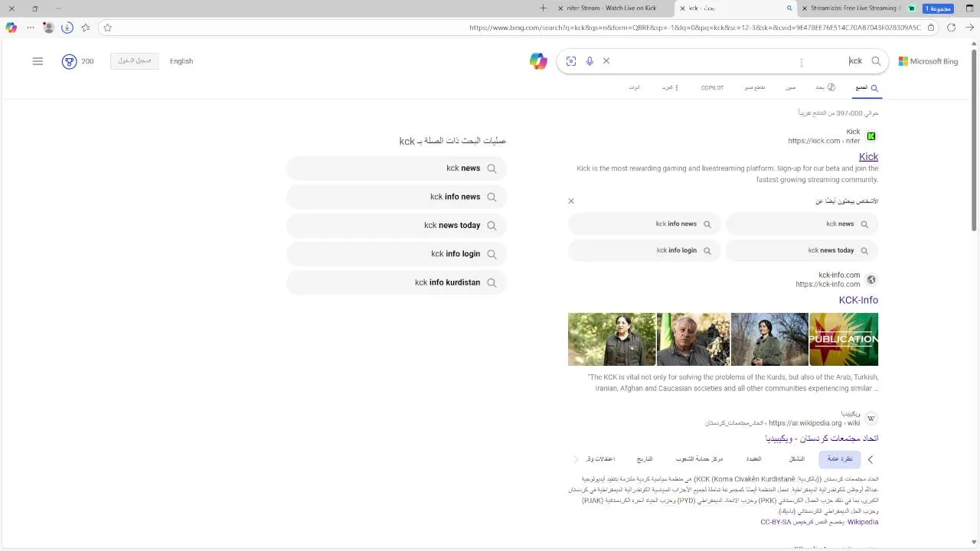Viewport: 980px width, 551px height.
Task: Click the 'kck news' chip under Kick result
Action: tap(802, 224)
